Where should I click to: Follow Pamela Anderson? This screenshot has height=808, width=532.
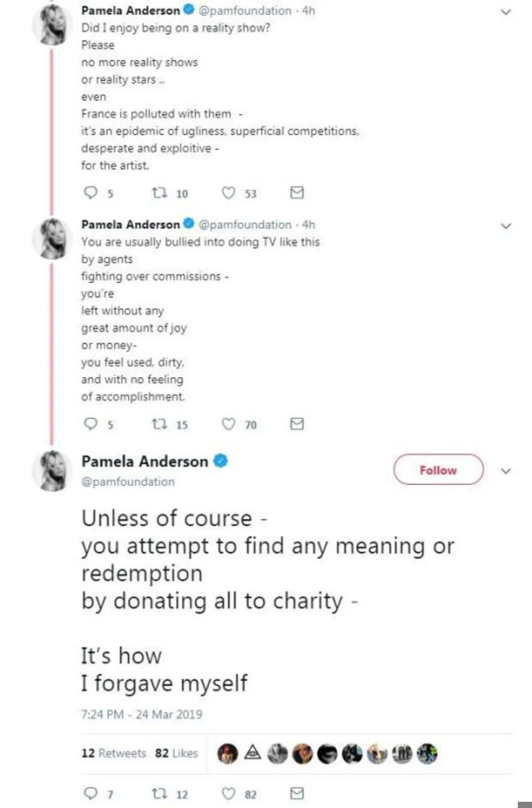[x=438, y=470]
